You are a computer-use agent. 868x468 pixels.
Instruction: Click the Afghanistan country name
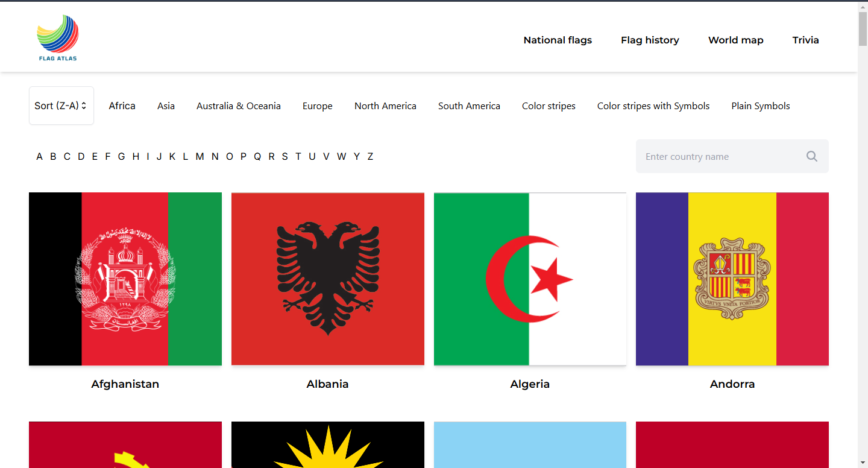(x=125, y=384)
